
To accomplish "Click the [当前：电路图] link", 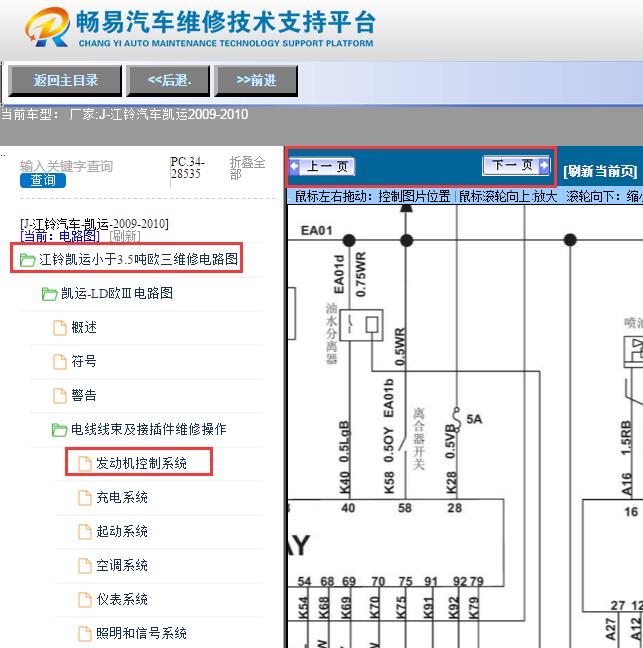I will pyautogui.click(x=60, y=236).
